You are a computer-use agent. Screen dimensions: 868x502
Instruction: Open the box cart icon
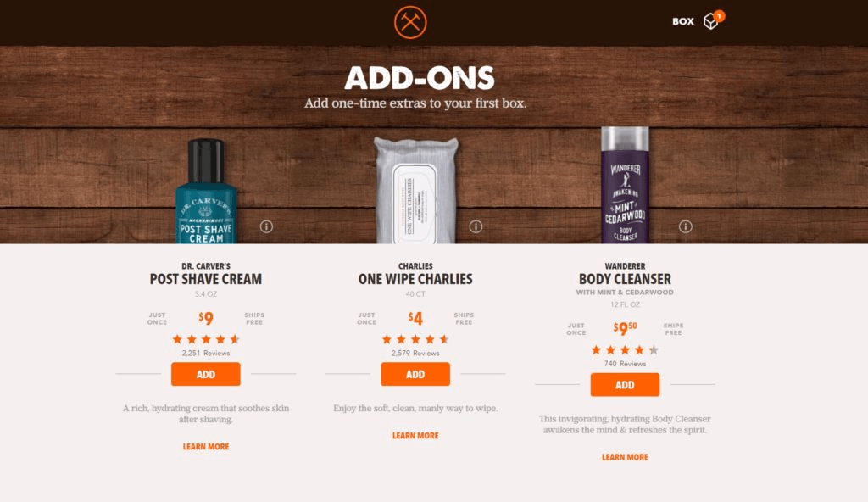click(x=711, y=21)
